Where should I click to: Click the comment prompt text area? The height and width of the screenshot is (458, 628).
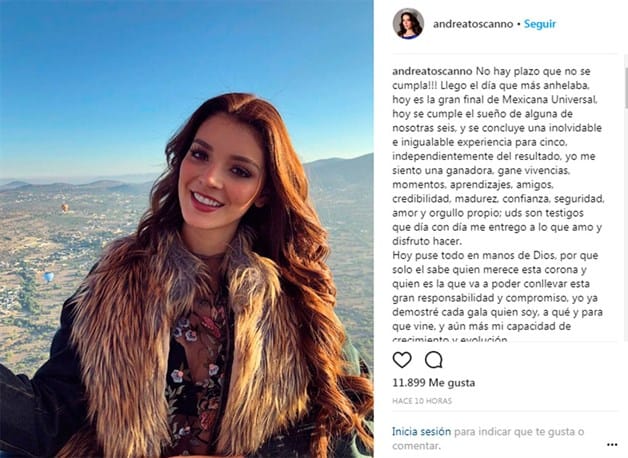488,439
